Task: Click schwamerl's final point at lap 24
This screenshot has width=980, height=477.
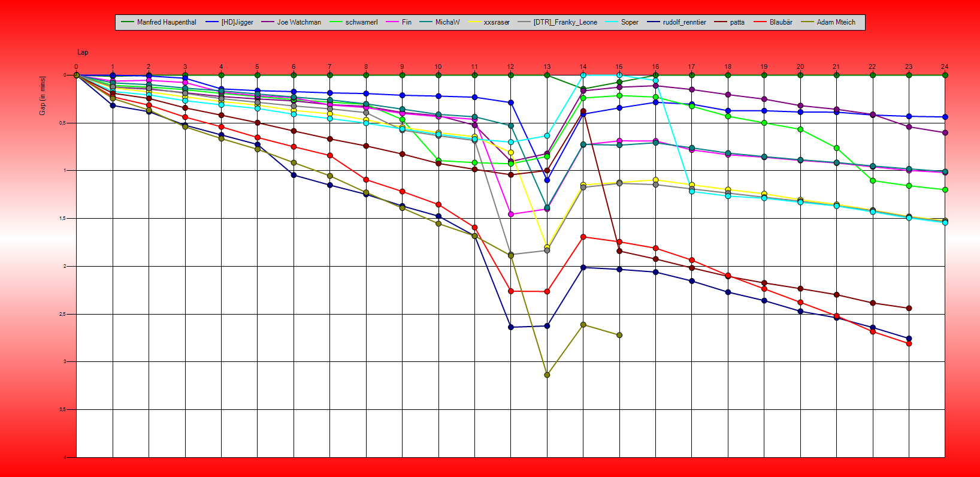Action: click(x=945, y=190)
